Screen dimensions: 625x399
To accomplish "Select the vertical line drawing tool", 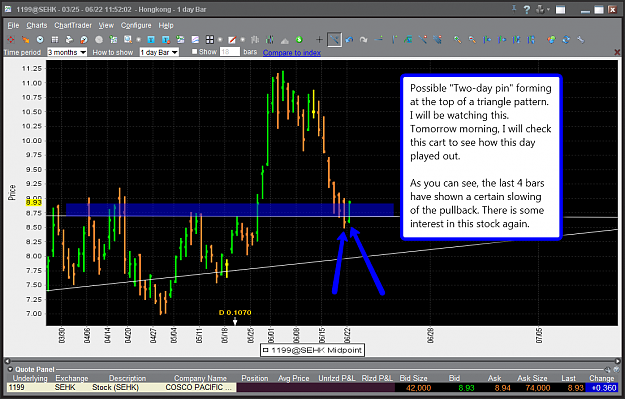I will click(x=394, y=39).
